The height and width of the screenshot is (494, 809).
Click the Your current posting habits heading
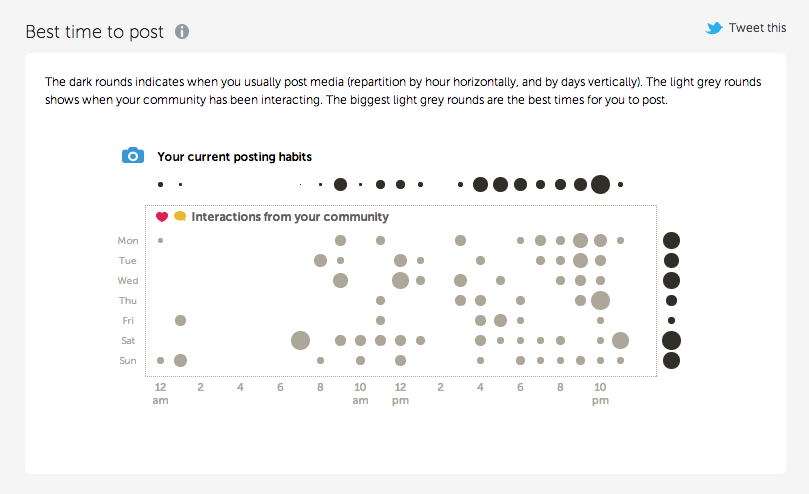pos(234,156)
